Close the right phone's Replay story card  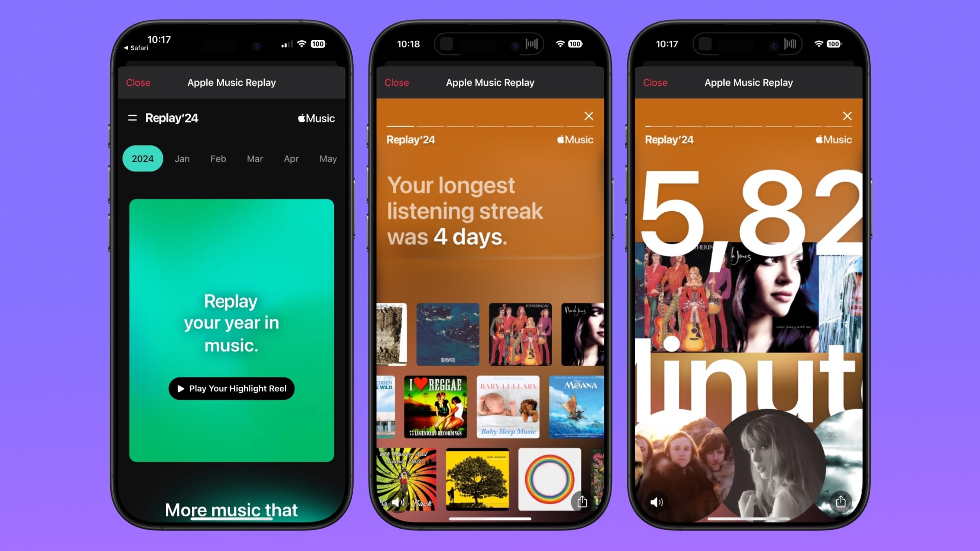pos(847,116)
